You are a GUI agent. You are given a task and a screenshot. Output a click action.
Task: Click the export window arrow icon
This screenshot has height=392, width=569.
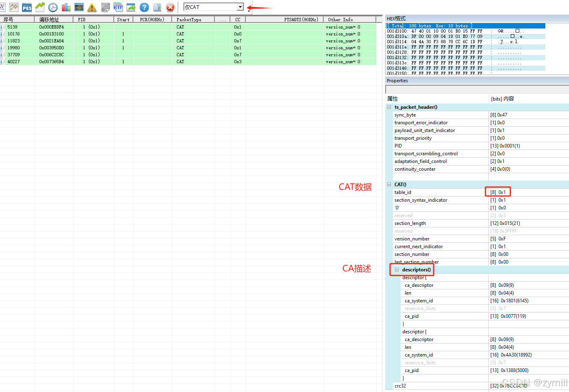pyautogui.click(x=131, y=7)
